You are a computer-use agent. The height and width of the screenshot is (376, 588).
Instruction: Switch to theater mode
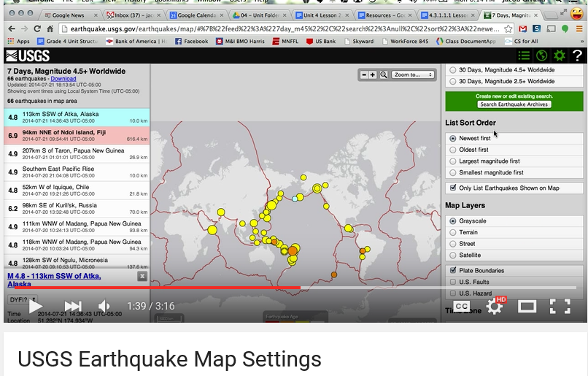527,307
